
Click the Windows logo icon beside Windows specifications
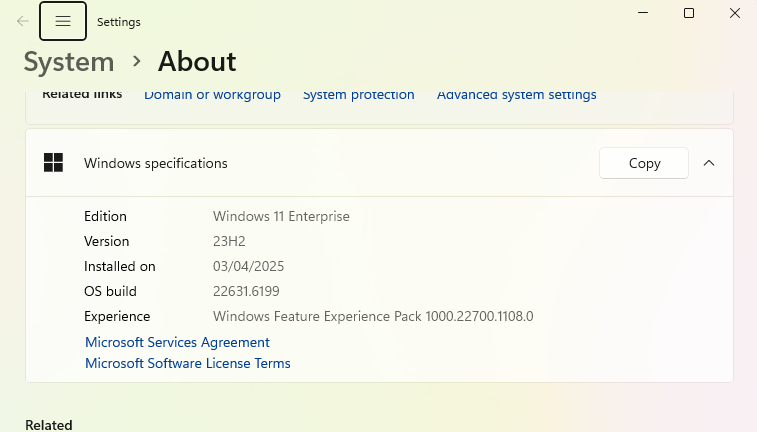pyautogui.click(x=54, y=163)
